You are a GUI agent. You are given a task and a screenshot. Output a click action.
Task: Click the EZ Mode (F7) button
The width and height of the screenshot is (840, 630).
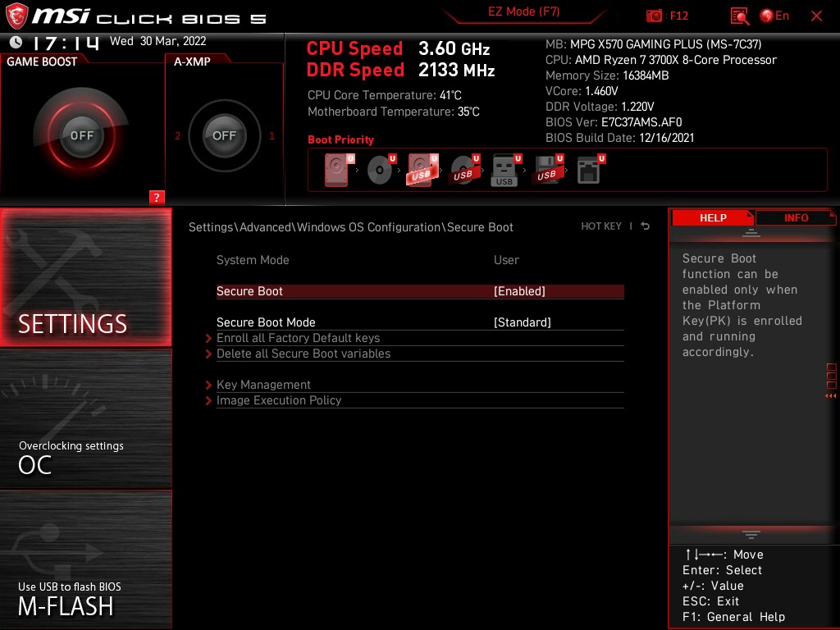(525, 12)
